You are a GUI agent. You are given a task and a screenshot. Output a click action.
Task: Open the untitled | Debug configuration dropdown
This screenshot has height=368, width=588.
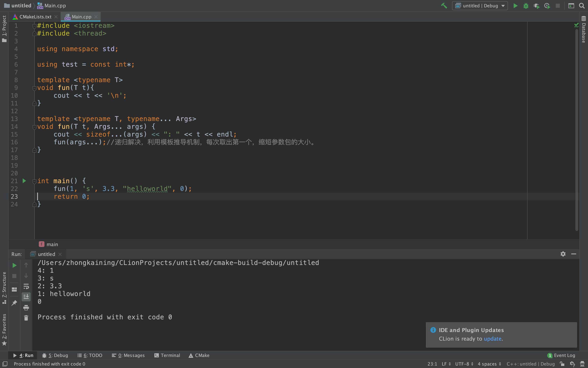pyautogui.click(x=480, y=6)
